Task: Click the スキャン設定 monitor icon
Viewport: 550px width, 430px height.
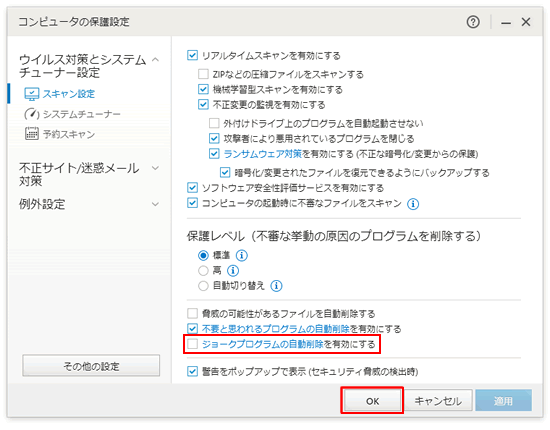Action: (31, 94)
